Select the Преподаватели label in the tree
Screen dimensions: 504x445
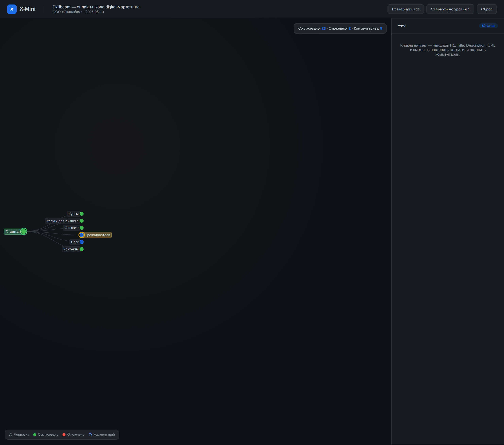pyautogui.click(x=97, y=235)
